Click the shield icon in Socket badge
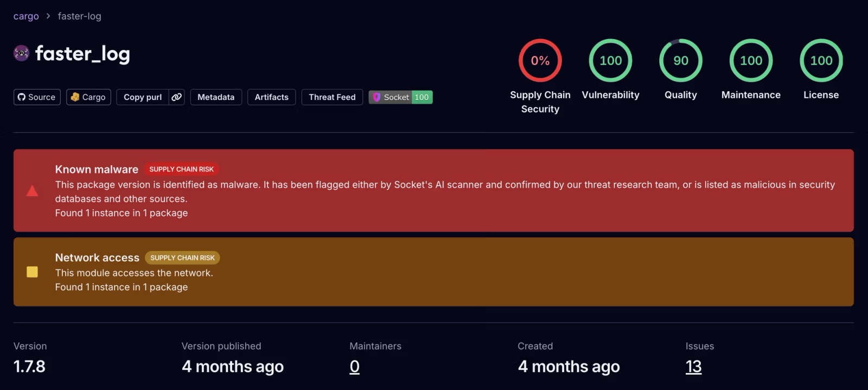 pos(376,97)
